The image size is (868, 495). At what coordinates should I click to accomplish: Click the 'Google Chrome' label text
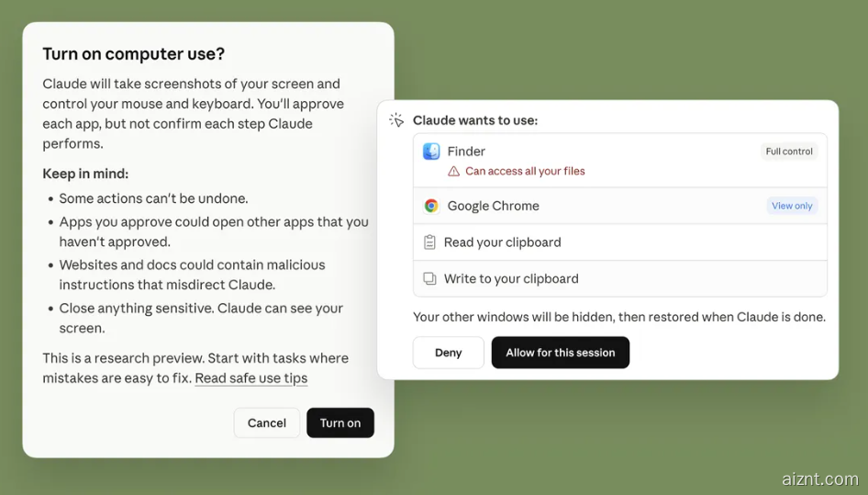pos(493,207)
